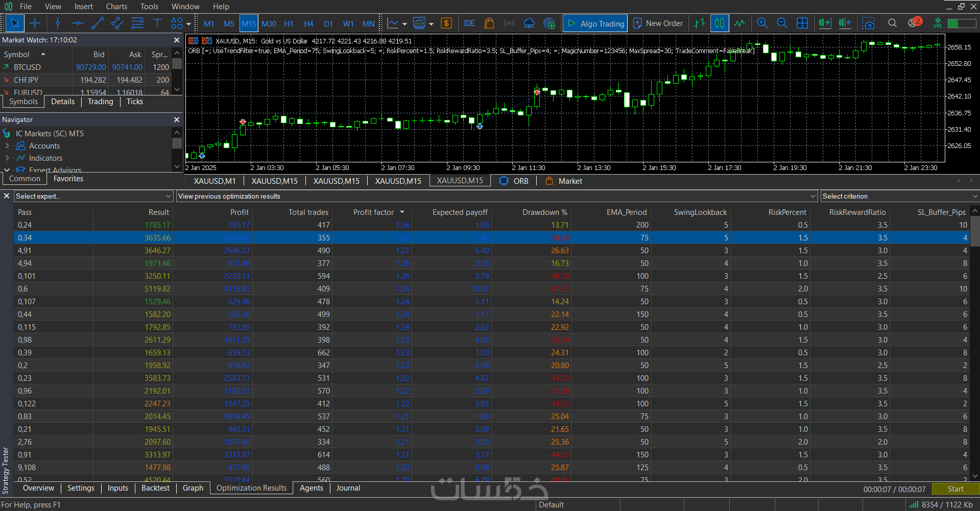Open the shapes objects tool

click(x=177, y=23)
